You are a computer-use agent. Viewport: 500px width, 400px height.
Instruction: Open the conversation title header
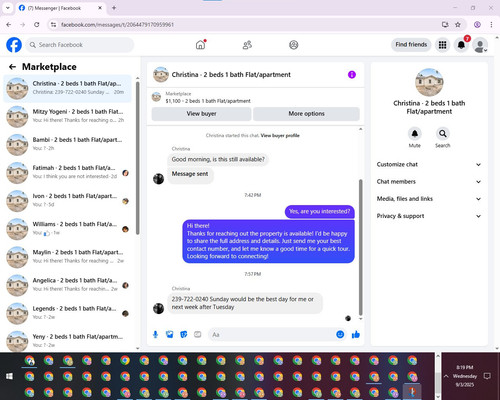click(x=231, y=75)
